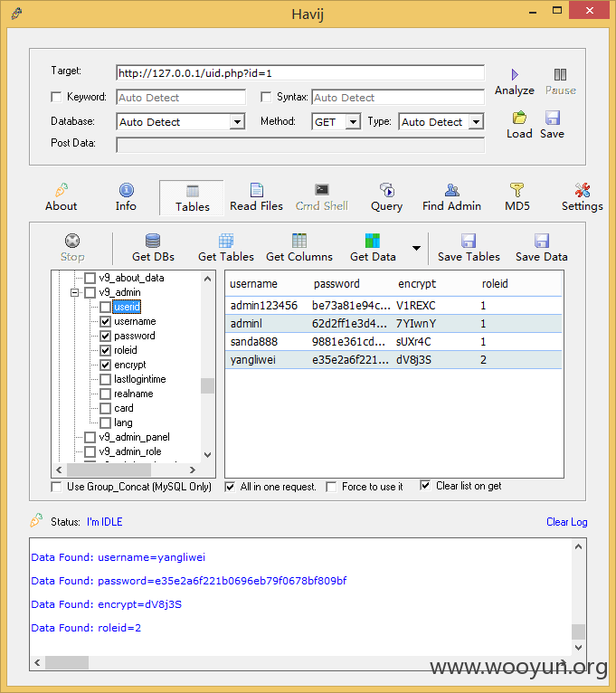
Task: Click the Save Tables icon
Action: pyautogui.click(x=469, y=241)
